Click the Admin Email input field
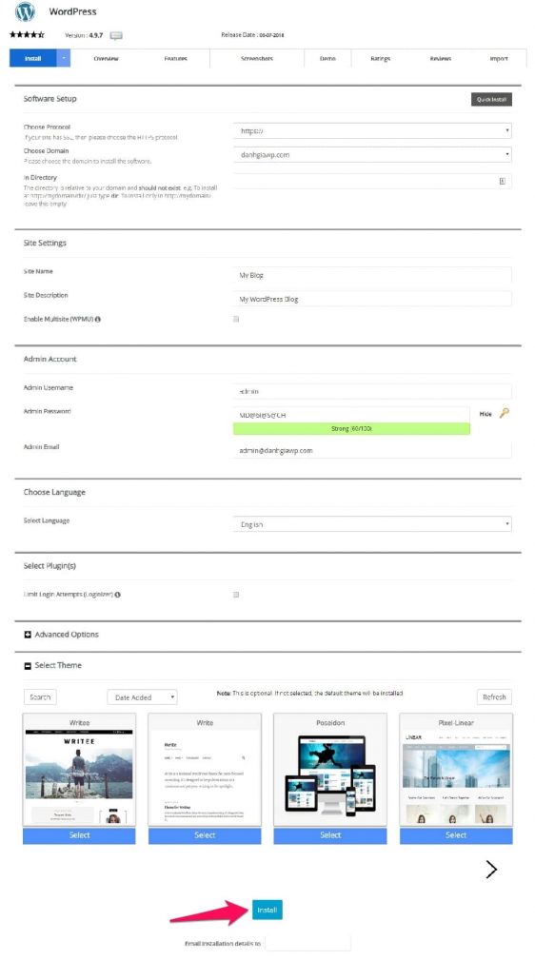Image resolution: width=535 pixels, height=980 pixels. pyautogui.click(x=372, y=450)
